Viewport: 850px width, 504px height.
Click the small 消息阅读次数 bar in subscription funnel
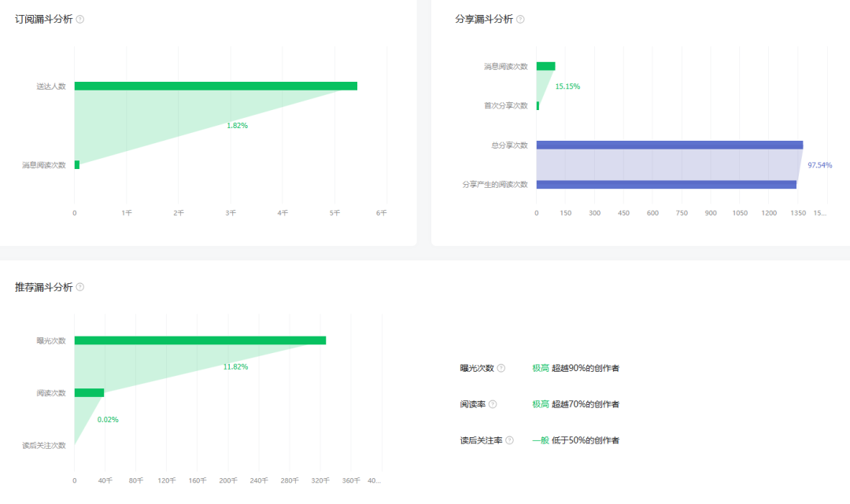pos(77,165)
